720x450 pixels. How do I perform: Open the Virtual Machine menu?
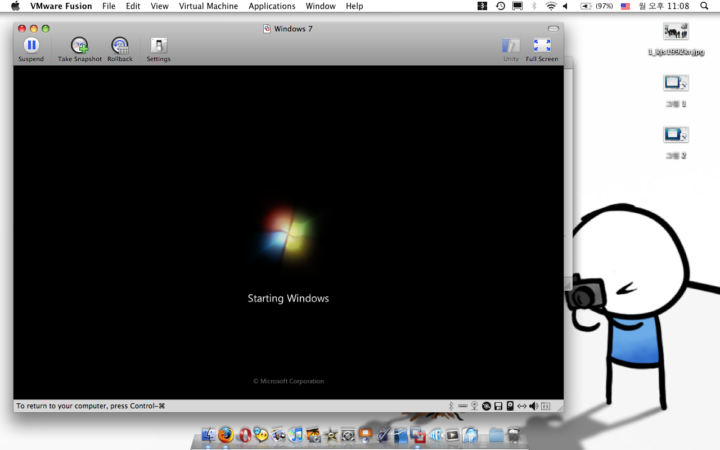click(208, 6)
